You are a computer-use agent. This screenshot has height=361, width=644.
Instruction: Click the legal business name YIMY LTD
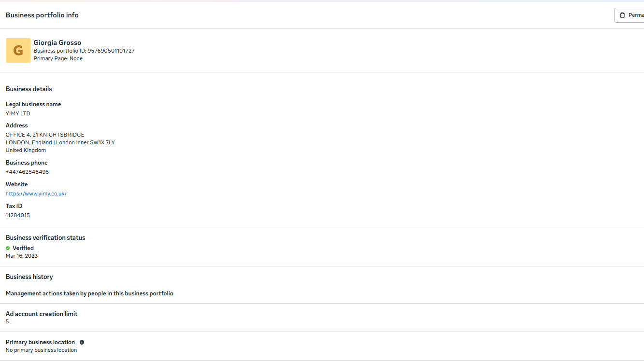coord(18,113)
